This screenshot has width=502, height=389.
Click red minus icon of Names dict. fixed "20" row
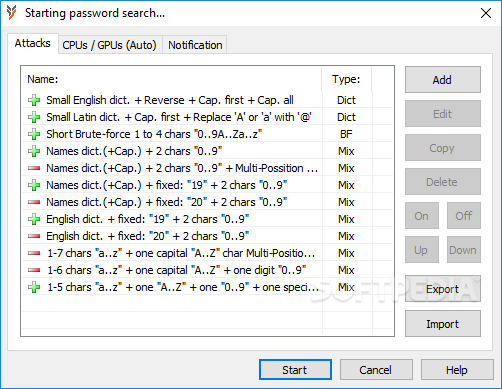(x=34, y=202)
